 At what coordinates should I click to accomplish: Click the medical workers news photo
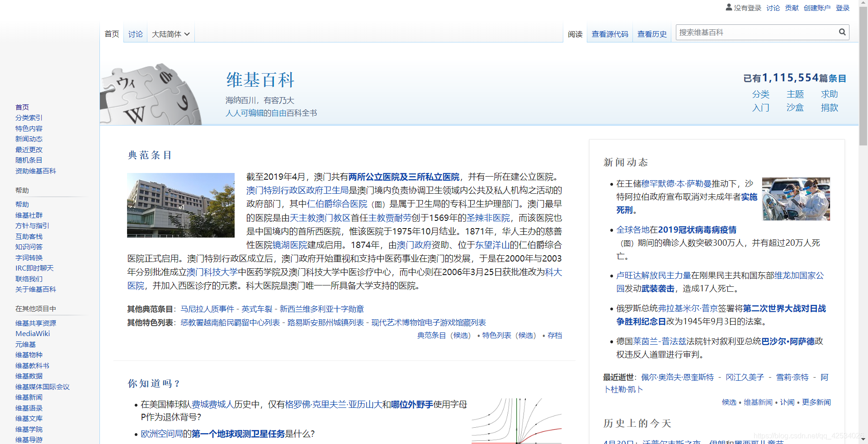[796, 199]
